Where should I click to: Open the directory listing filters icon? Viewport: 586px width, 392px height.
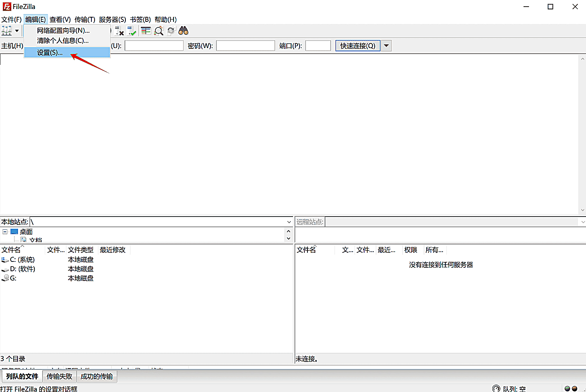146,31
